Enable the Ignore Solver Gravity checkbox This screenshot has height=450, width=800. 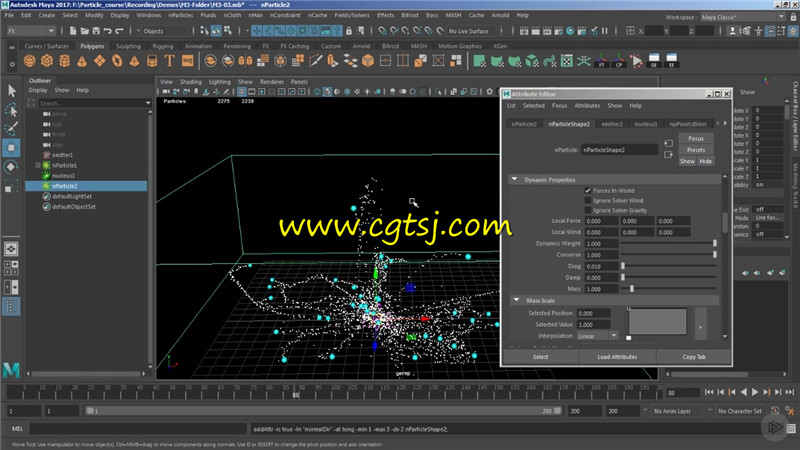point(588,210)
